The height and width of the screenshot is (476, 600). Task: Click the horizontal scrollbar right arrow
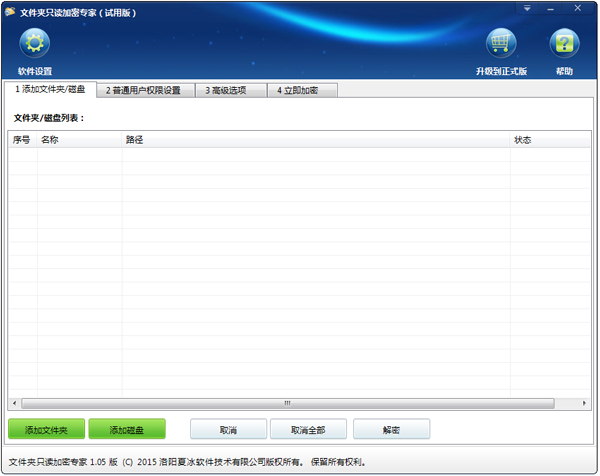(x=584, y=403)
